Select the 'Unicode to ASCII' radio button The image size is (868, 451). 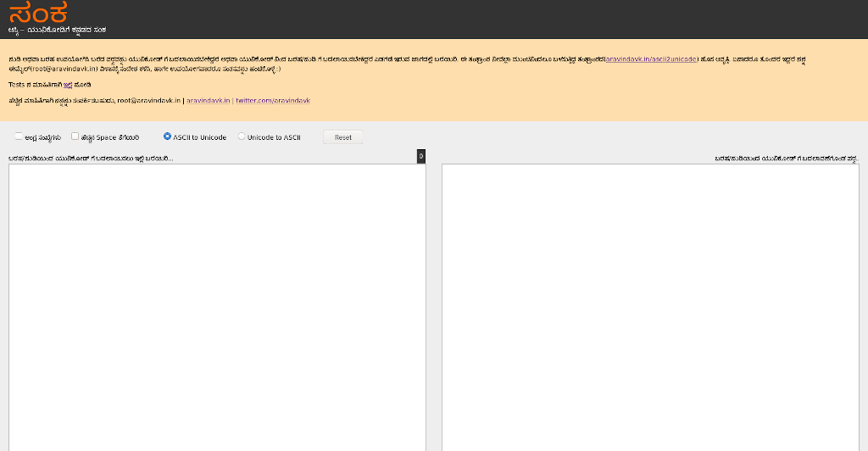(x=242, y=136)
